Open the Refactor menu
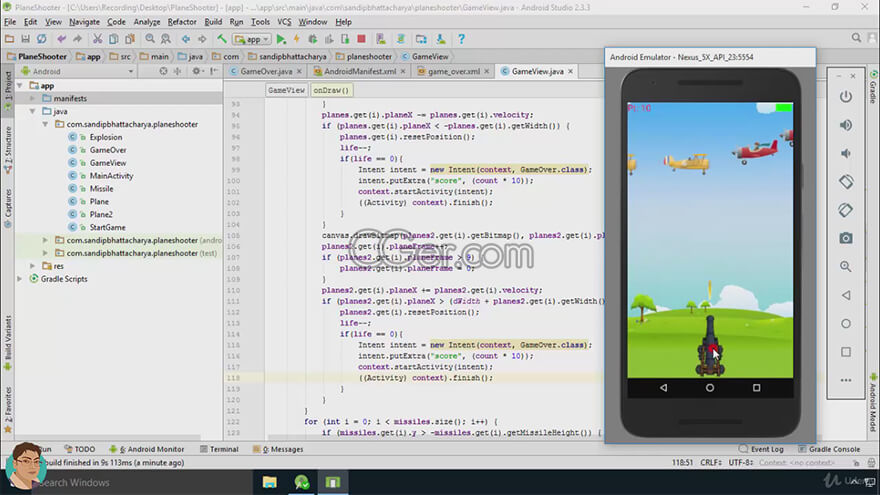The width and height of the screenshot is (880, 495). (182, 22)
